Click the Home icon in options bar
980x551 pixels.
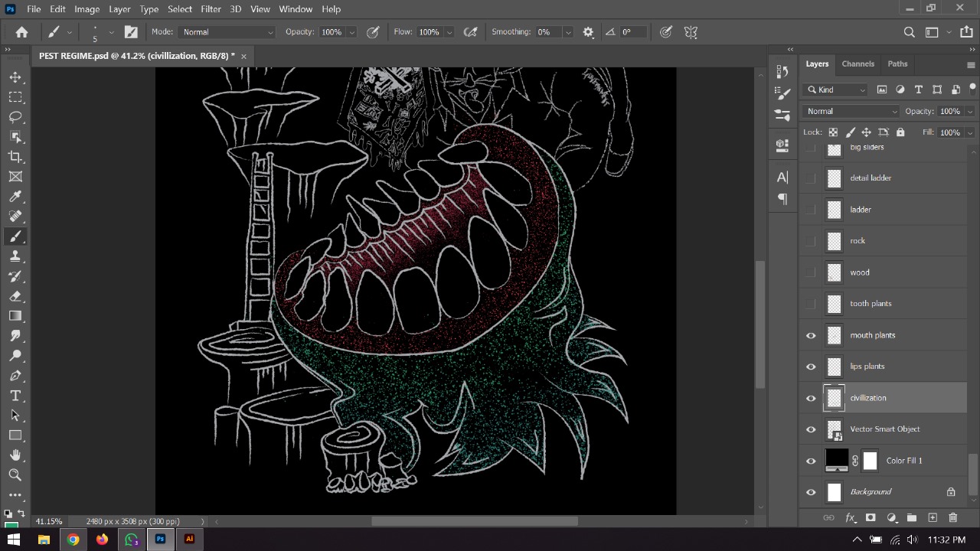tap(21, 32)
